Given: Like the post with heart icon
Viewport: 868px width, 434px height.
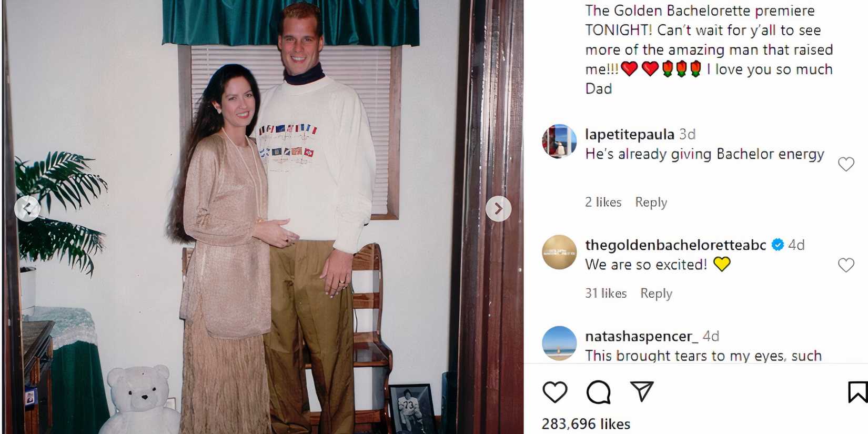Looking at the screenshot, I should 555,392.
